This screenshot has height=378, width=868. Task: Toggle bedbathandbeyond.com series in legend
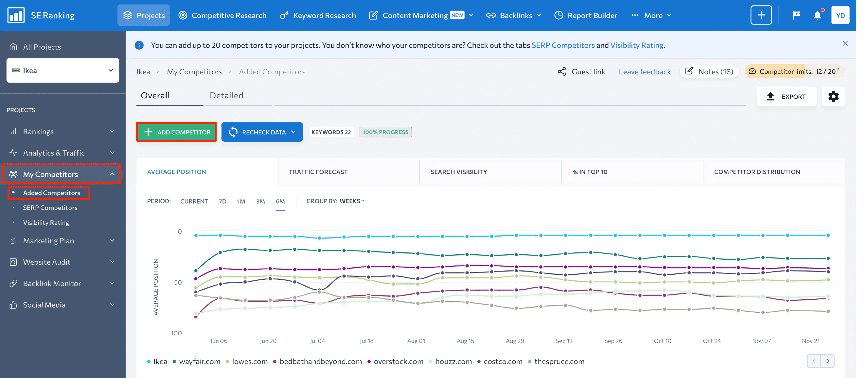317,361
